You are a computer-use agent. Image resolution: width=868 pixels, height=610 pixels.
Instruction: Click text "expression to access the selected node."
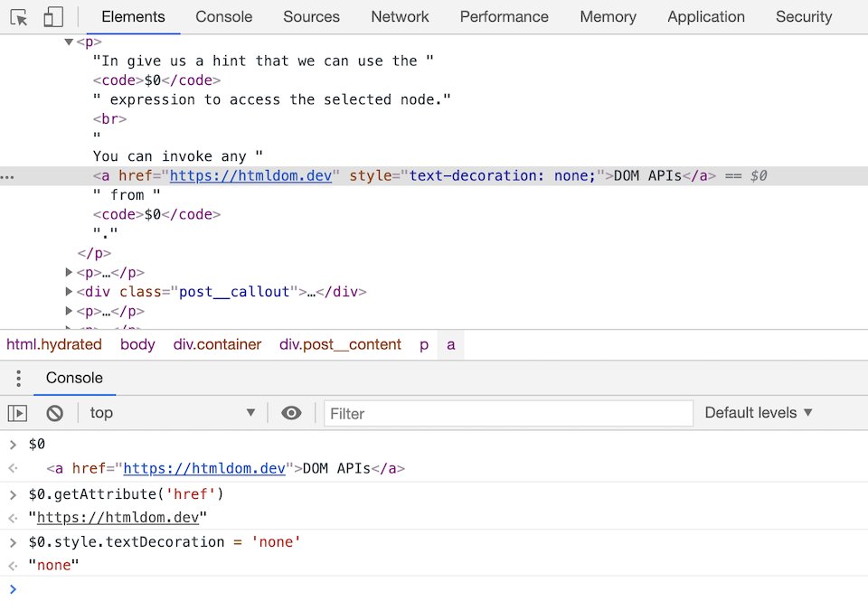(x=272, y=99)
